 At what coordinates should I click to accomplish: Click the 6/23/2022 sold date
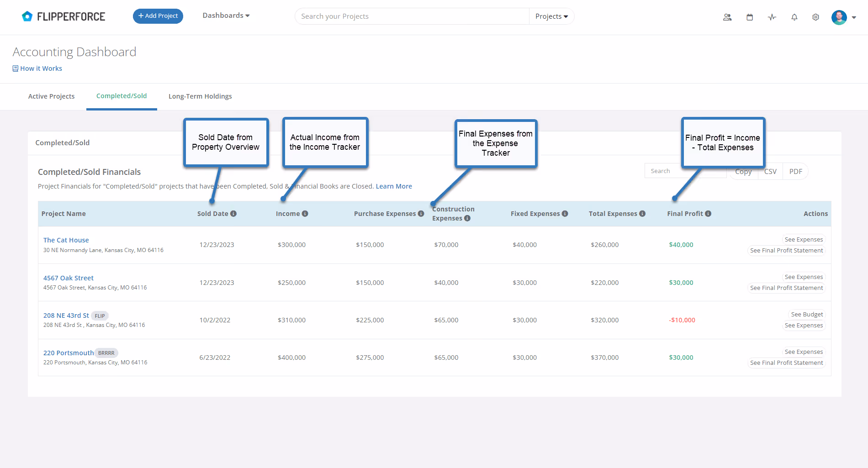pos(215,358)
